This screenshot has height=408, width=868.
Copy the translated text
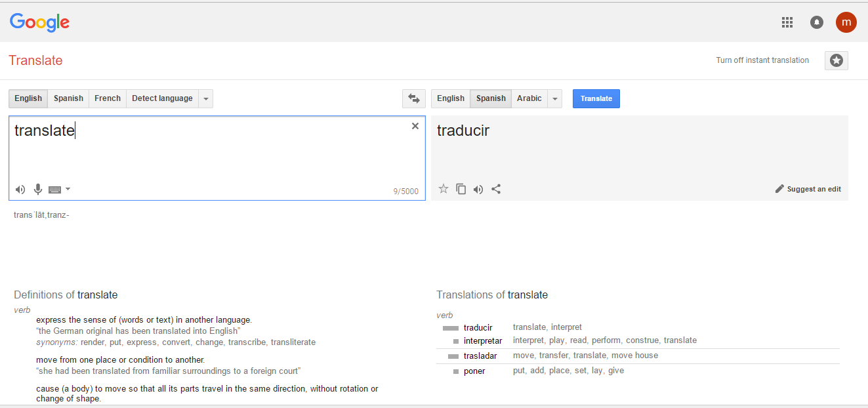(461, 189)
